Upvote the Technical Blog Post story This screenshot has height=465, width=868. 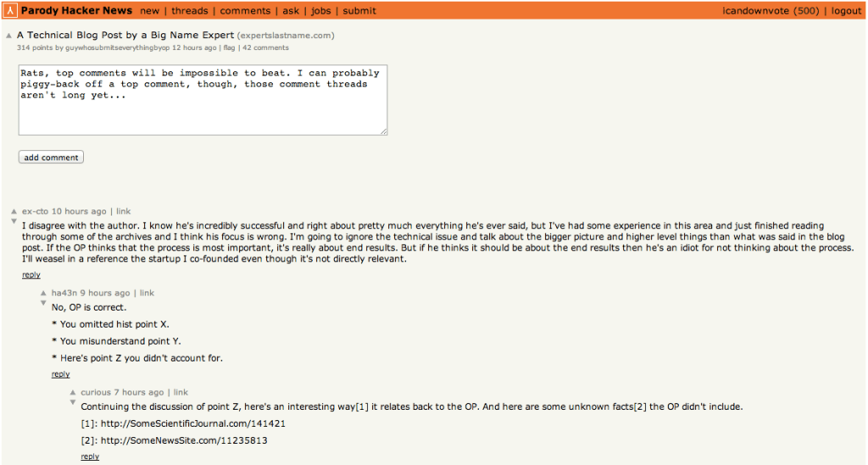coord(9,36)
